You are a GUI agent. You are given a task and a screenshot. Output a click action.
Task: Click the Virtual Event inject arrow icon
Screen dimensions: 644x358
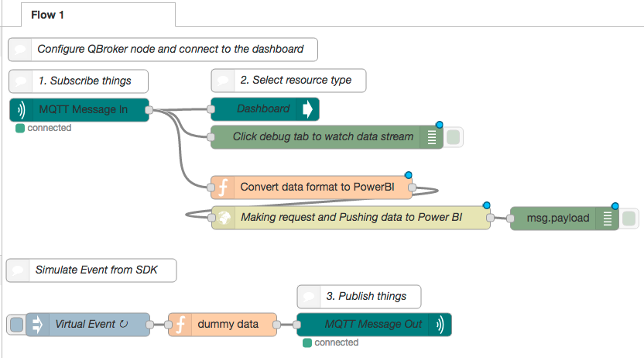pyautogui.click(x=37, y=324)
